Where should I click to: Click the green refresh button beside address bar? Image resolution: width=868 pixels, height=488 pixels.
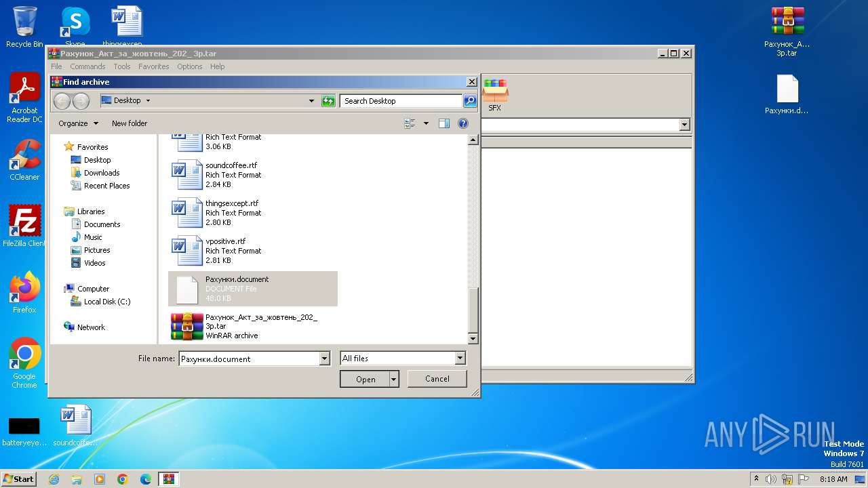tap(328, 101)
